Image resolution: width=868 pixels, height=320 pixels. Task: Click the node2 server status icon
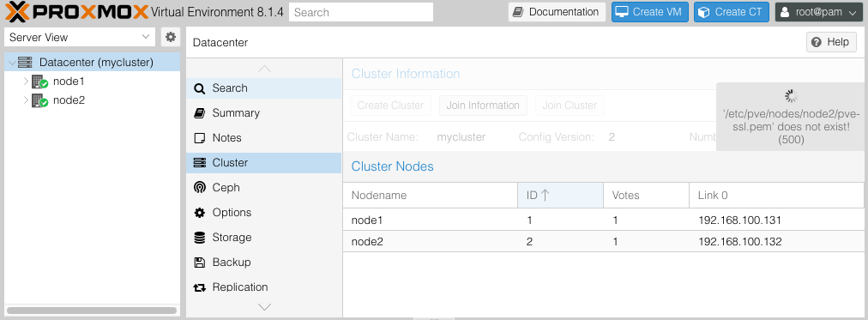pyautogui.click(x=39, y=100)
